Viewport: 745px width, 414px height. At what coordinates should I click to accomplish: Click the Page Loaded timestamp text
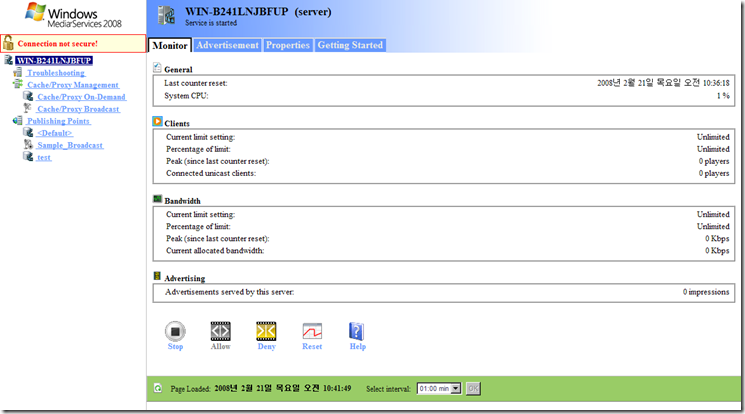click(x=283, y=388)
